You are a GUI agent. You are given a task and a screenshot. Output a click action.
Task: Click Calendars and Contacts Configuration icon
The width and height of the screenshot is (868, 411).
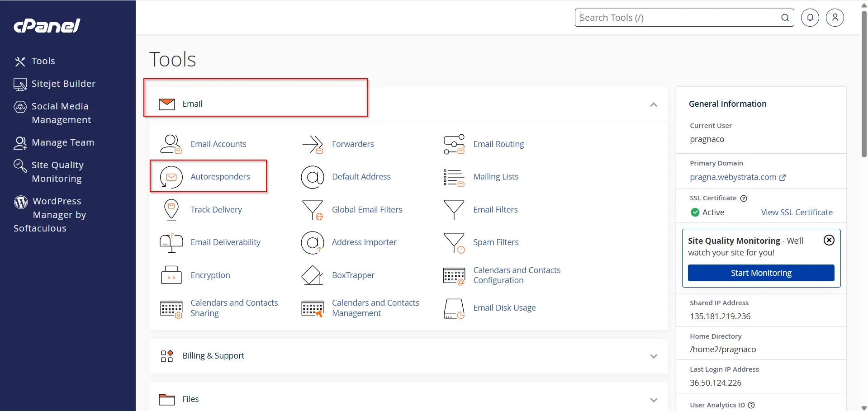454,276
